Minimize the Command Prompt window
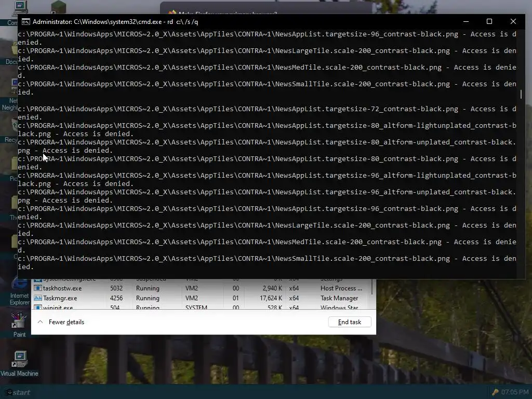This screenshot has height=399, width=532. (x=466, y=22)
